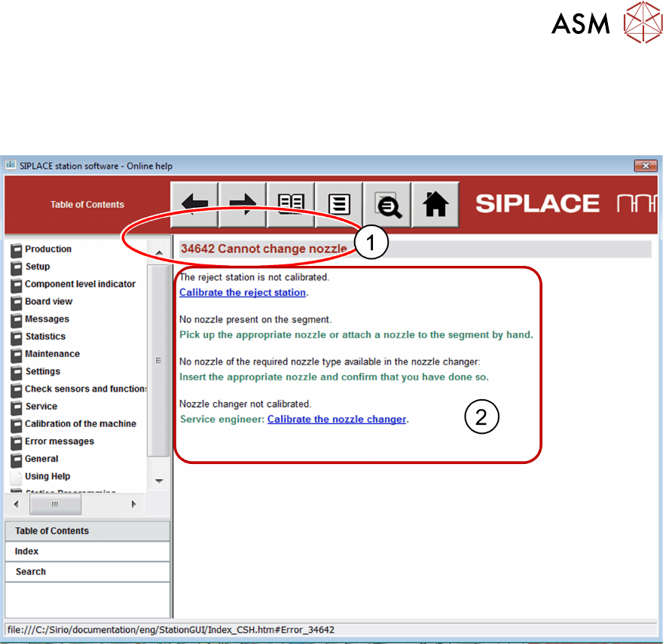
Task: Select General in the contents tree
Action: point(41,459)
